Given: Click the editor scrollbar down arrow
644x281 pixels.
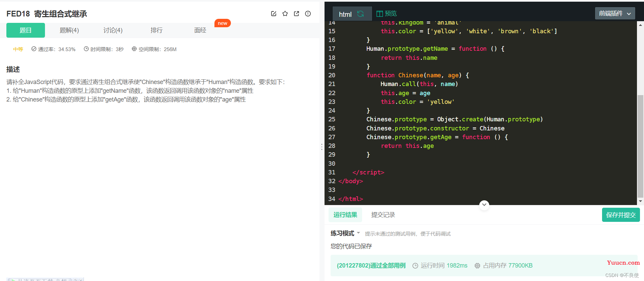Looking at the screenshot, I should point(640,201).
